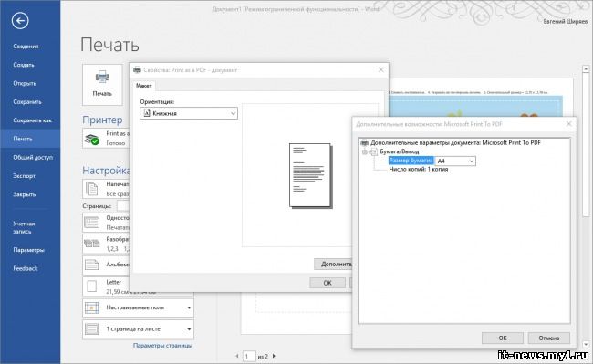Click the Альбомная orientation option
This screenshot has height=364, width=593.
tap(106, 265)
